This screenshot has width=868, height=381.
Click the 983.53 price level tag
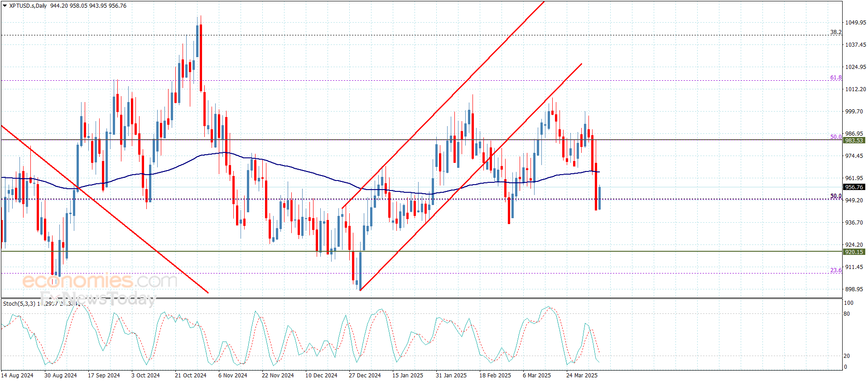point(854,140)
